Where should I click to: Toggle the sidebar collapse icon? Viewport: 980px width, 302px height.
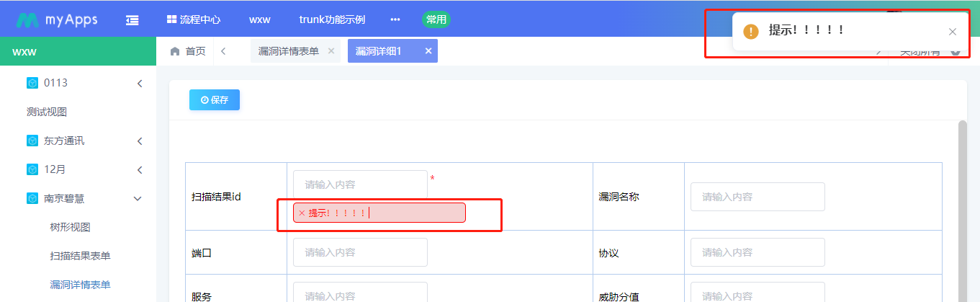132,20
